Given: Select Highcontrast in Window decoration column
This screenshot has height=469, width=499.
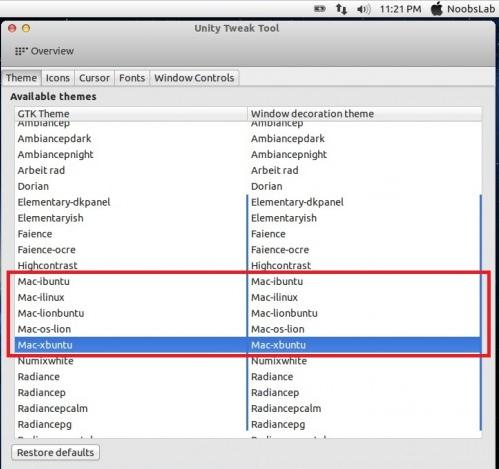Looking at the screenshot, I should pyautogui.click(x=364, y=266).
